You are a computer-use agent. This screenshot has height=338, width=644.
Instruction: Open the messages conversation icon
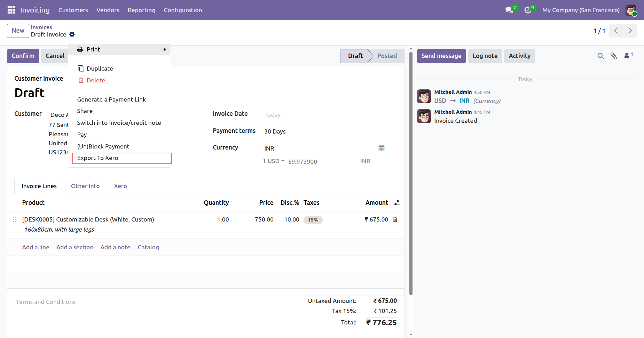click(x=509, y=10)
